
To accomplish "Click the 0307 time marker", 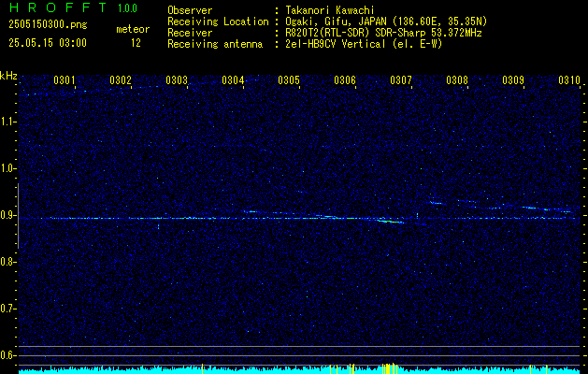I will (x=401, y=80).
